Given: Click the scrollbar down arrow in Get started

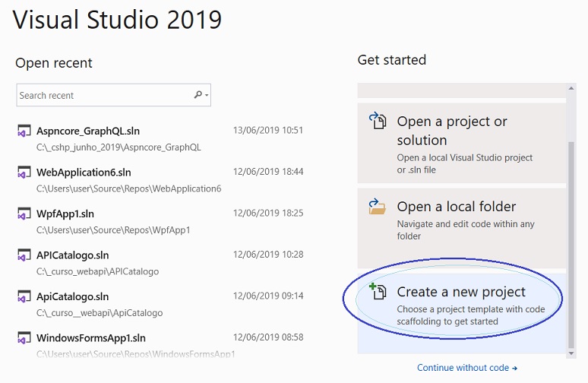Looking at the screenshot, I should point(571,353).
